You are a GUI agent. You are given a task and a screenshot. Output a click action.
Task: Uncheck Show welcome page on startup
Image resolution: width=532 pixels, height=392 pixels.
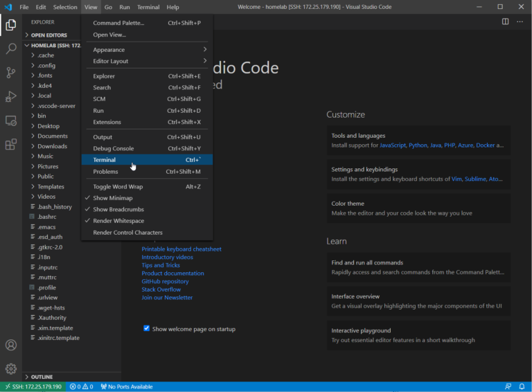click(x=147, y=328)
